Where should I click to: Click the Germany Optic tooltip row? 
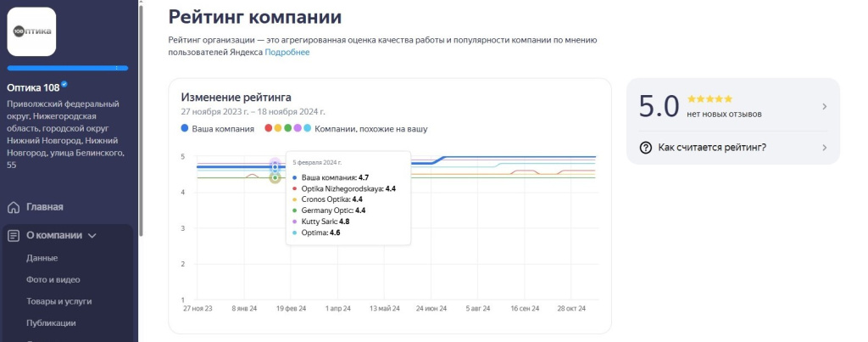(330, 210)
